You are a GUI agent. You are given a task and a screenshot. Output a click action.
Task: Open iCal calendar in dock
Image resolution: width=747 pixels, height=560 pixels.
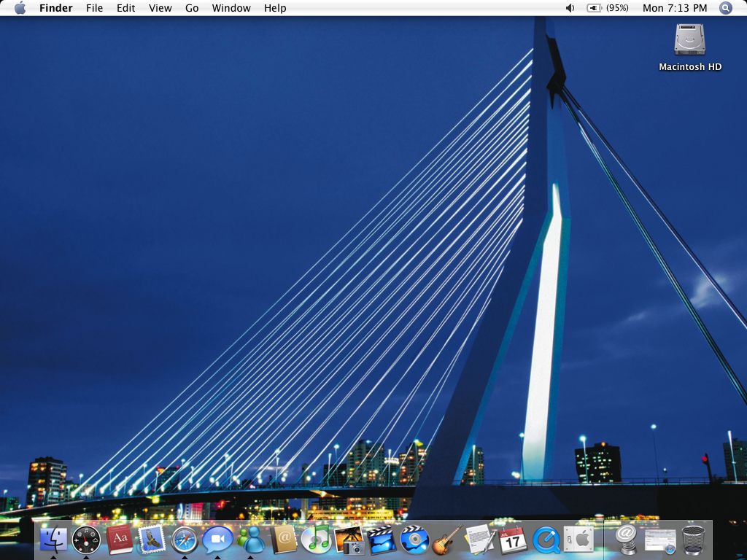tap(513, 540)
